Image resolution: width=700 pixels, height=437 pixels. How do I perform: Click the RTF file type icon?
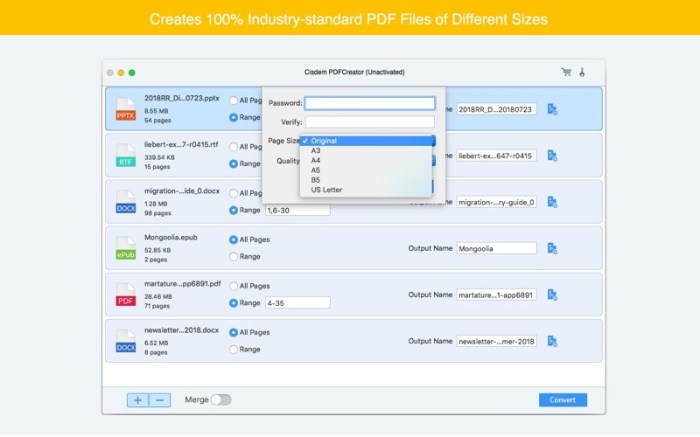tap(125, 156)
